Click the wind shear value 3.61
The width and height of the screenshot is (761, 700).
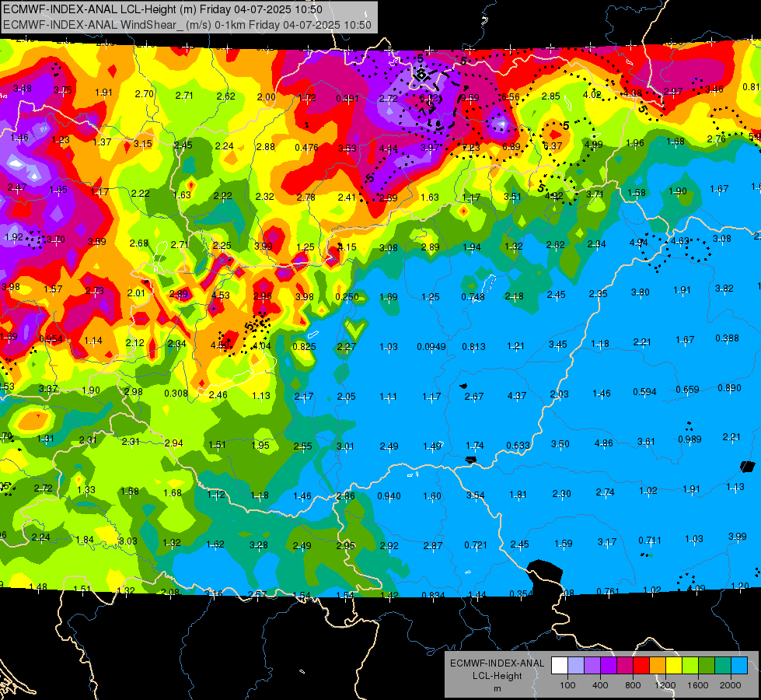[x=646, y=441]
